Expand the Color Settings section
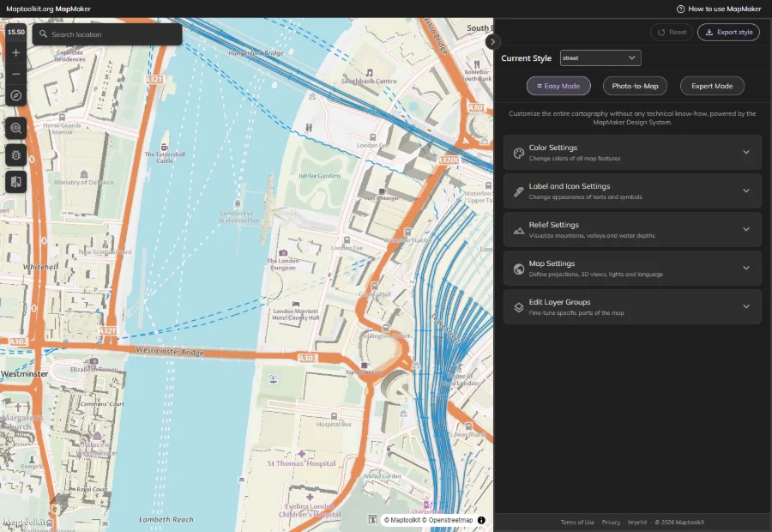 click(632, 153)
